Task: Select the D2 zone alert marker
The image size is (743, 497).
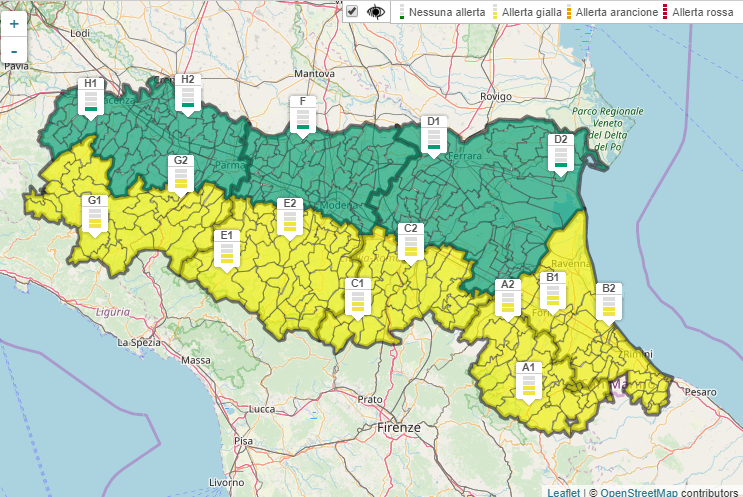Action: pos(560,153)
